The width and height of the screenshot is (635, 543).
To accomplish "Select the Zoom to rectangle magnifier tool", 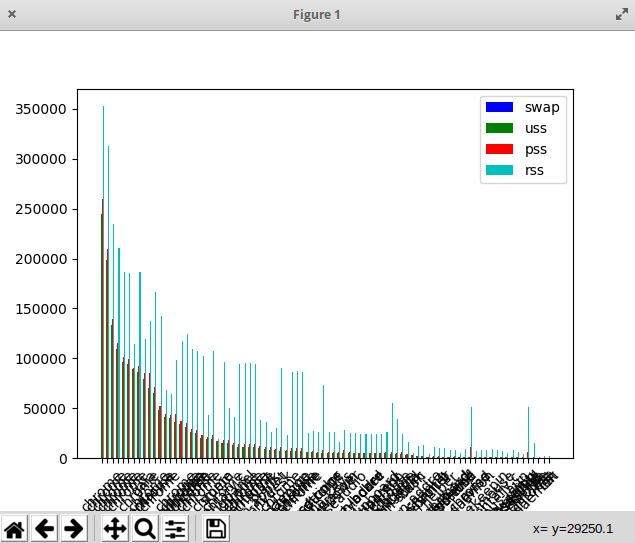I will tap(145, 528).
